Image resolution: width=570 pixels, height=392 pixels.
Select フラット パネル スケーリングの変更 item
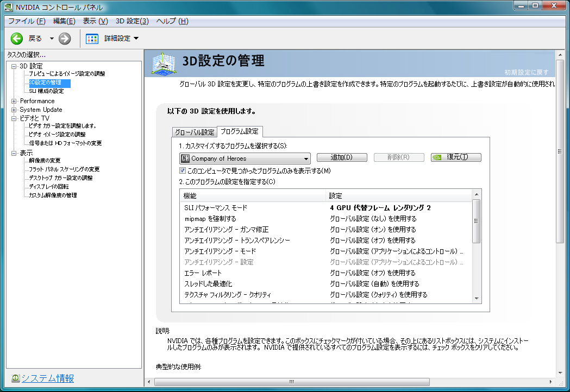[64, 169]
